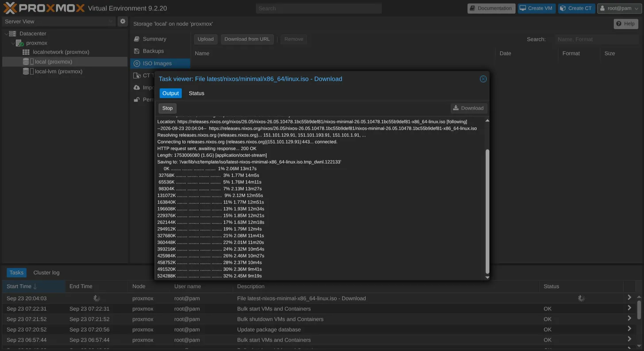Open the Documentation button

(491, 8)
